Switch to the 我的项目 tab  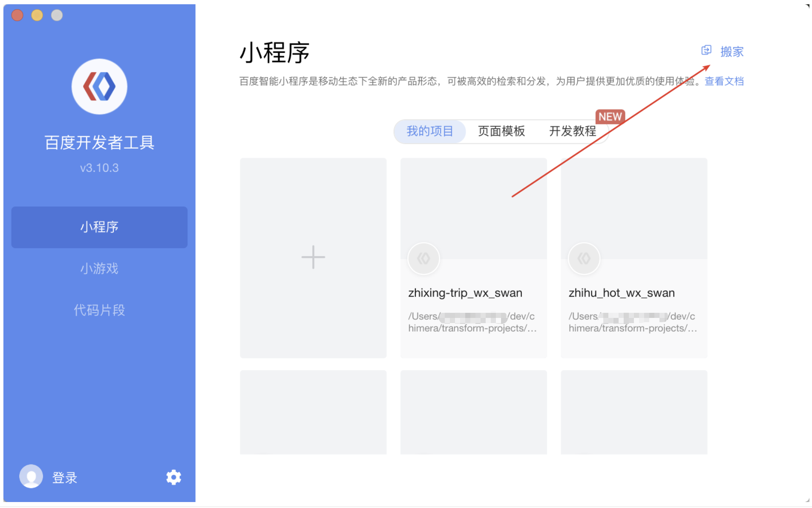[x=429, y=131]
